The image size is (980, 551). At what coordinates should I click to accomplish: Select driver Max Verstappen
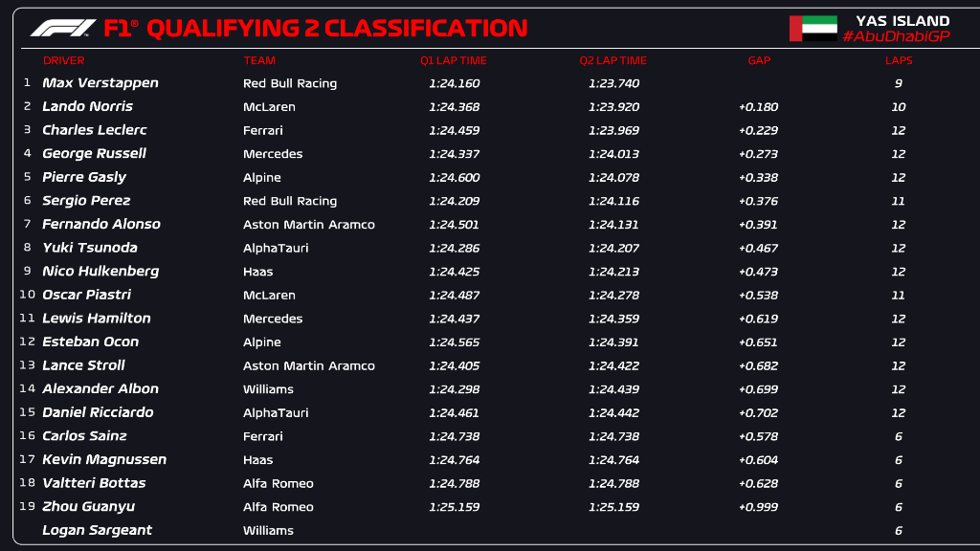pyautogui.click(x=100, y=83)
